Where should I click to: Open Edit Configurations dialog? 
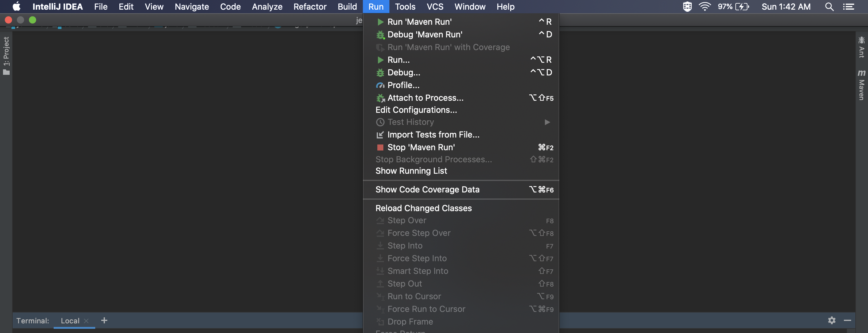(x=416, y=110)
